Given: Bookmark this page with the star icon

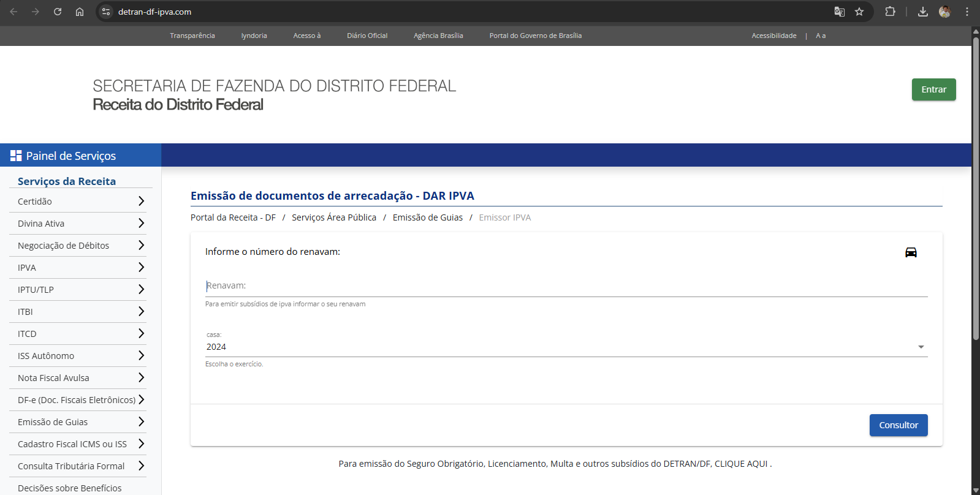Looking at the screenshot, I should point(859,12).
